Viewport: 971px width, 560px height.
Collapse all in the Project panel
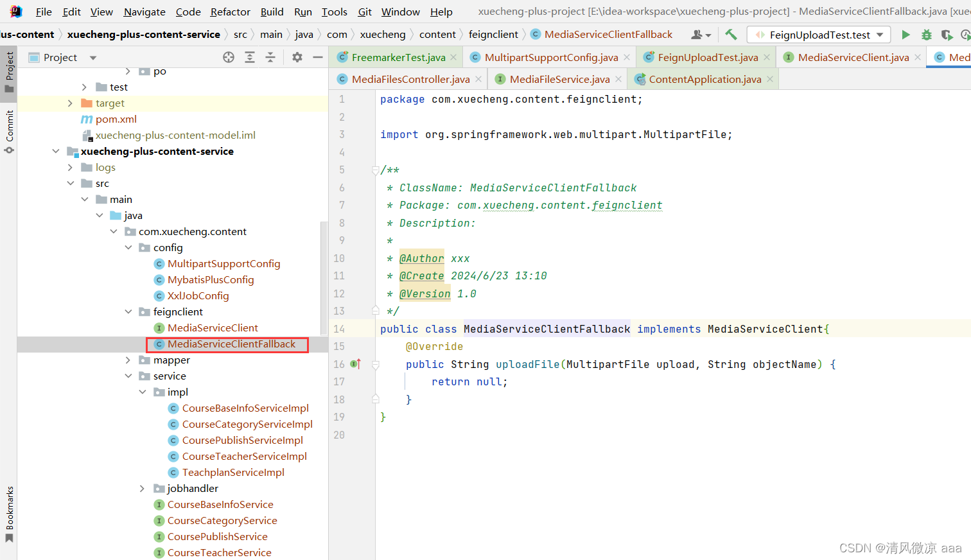click(270, 57)
